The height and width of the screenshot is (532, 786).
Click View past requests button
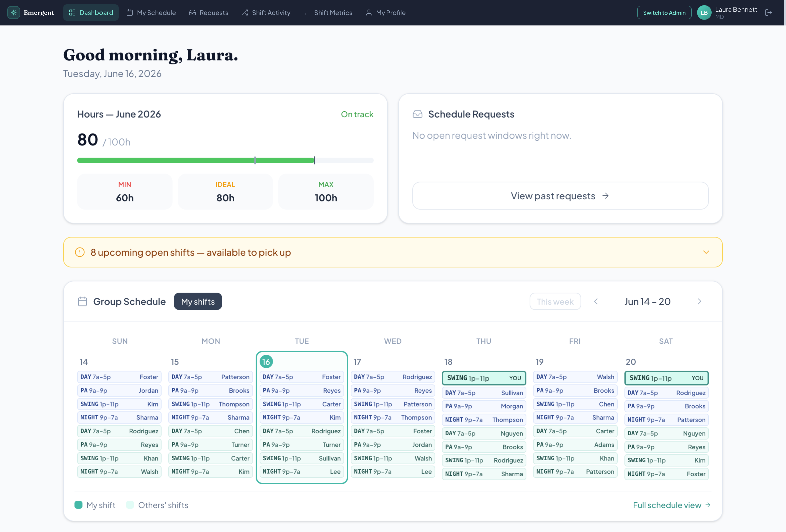[560, 196]
